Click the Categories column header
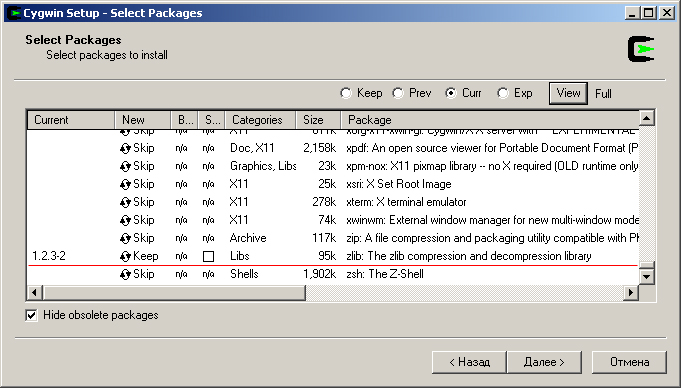The width and height of the screenshot is (681, 388). click(261, 120)
